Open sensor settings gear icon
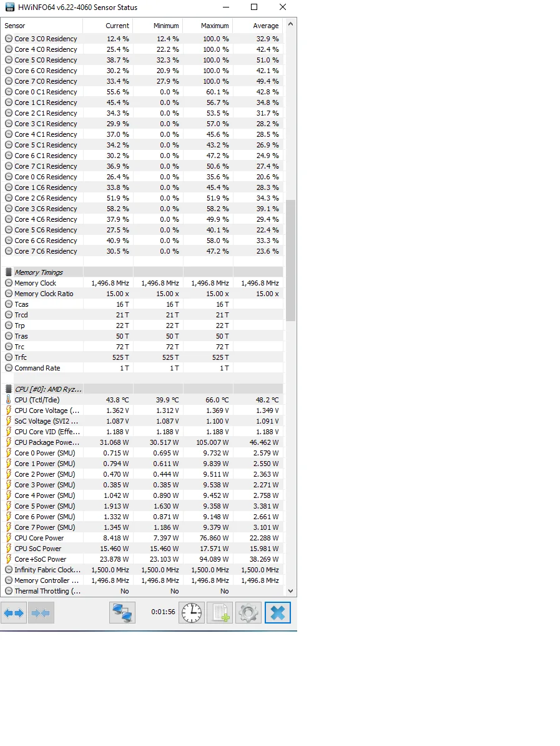The width and height of the screenshot is (560, 746). click(248, 613)
